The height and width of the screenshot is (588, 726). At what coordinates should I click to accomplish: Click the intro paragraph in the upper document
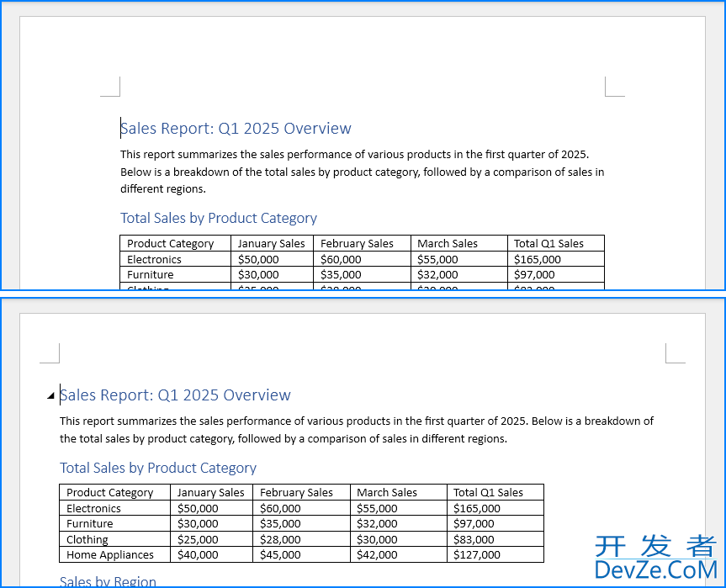pyautogui.click(x=362, y=172)
